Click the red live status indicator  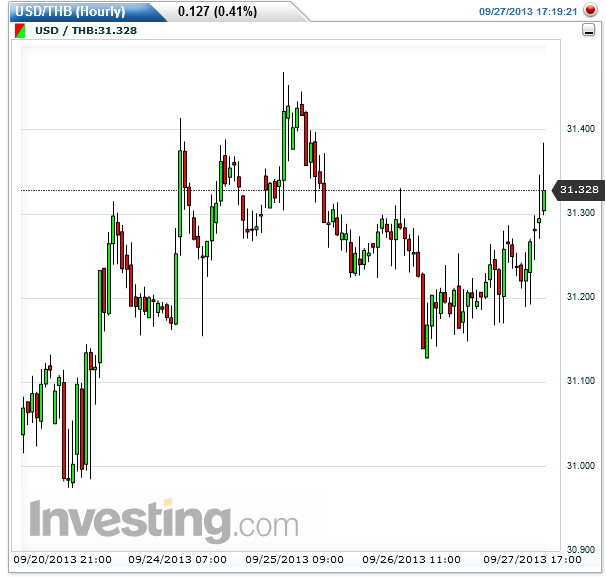point(590,10)
